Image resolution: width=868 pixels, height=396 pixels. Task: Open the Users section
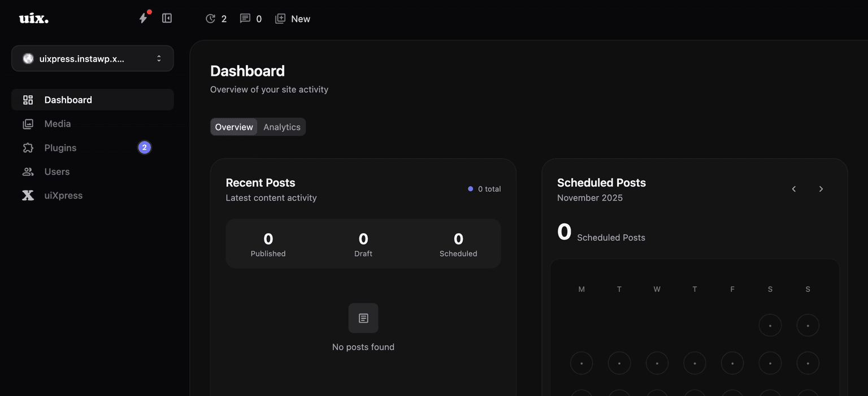coord(57,171)
